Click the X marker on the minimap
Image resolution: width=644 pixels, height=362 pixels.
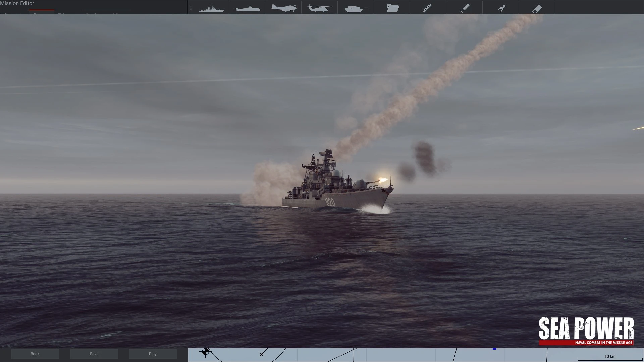click(262, 354)
